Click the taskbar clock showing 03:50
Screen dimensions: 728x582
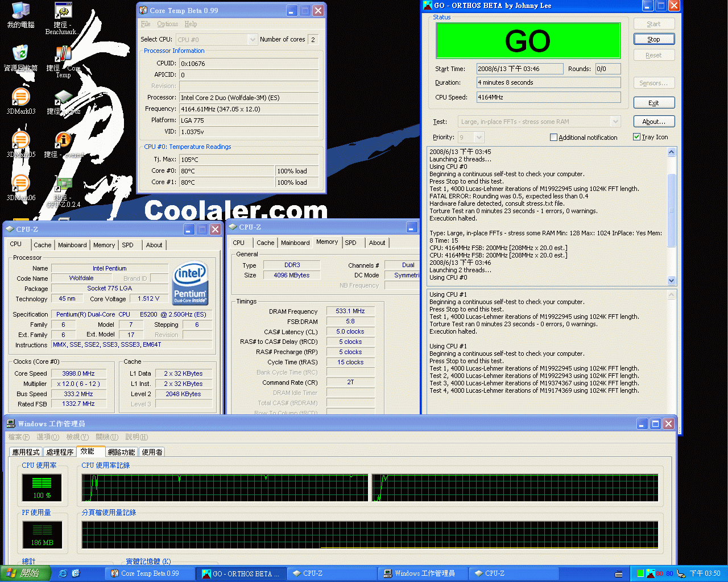pos(705,573)
